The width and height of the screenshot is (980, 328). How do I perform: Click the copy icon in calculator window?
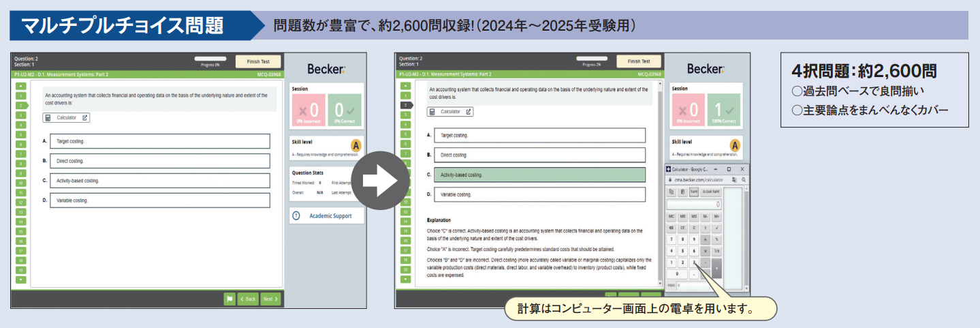[671, 192]
